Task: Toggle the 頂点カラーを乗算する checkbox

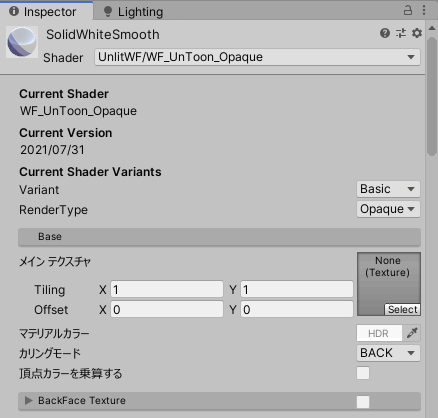Action: (x=363, y=373)
